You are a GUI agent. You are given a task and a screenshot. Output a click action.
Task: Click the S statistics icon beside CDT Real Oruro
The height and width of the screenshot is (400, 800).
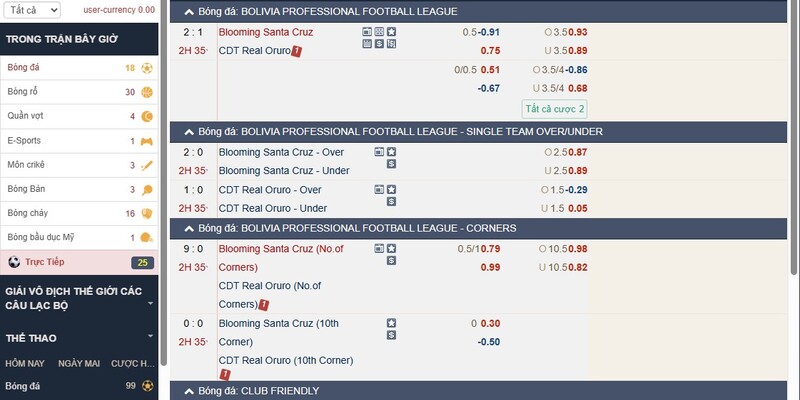coord(379,44)
